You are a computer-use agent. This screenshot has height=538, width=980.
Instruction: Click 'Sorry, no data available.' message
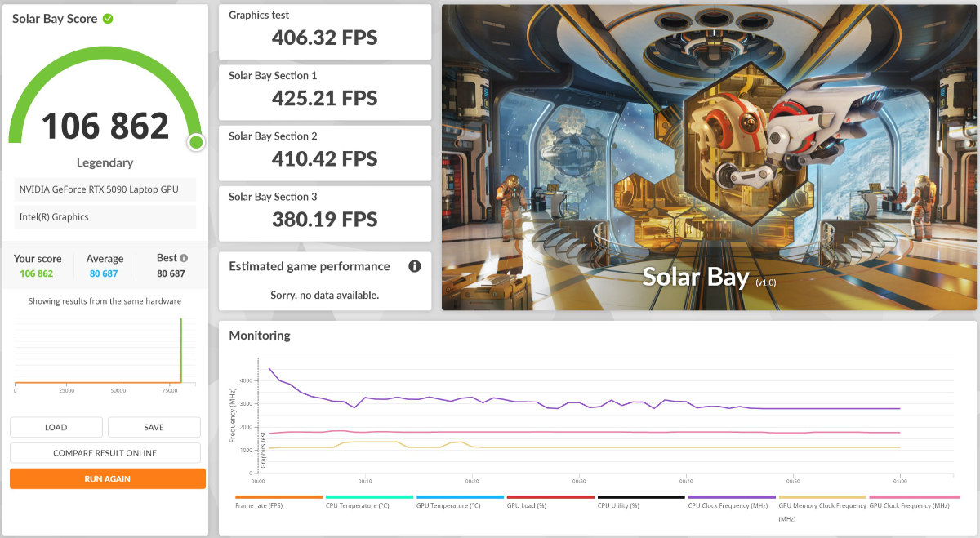[x=325, y=295]
